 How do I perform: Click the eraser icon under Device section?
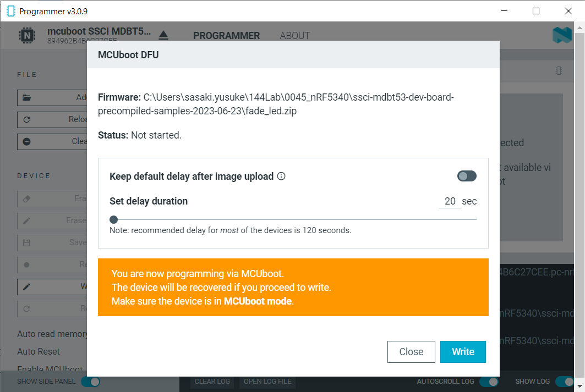[26, 198]
